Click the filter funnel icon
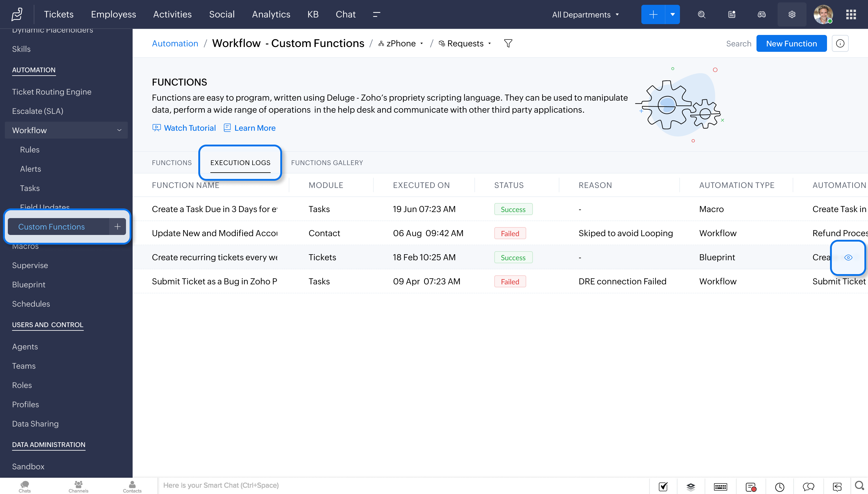This screenshot has width=868, height=494. (508, 43)
